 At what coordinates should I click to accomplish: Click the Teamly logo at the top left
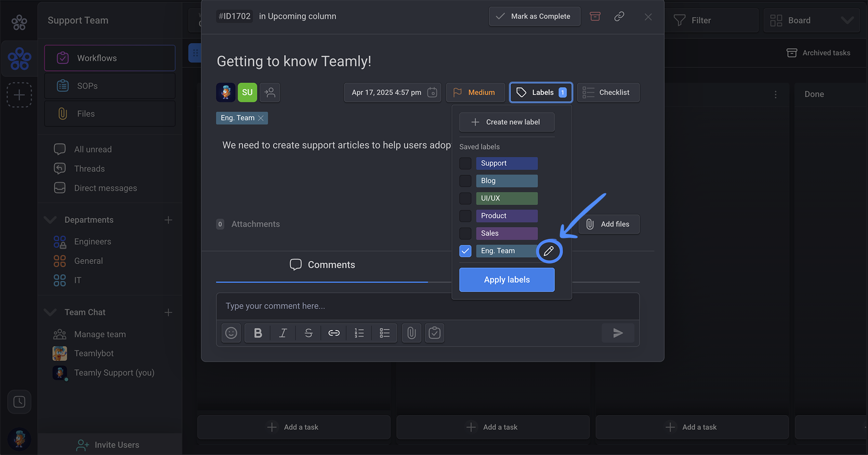tap(19, 22)
